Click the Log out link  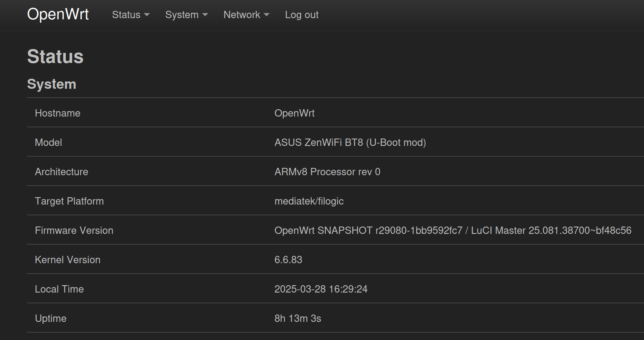302,15
